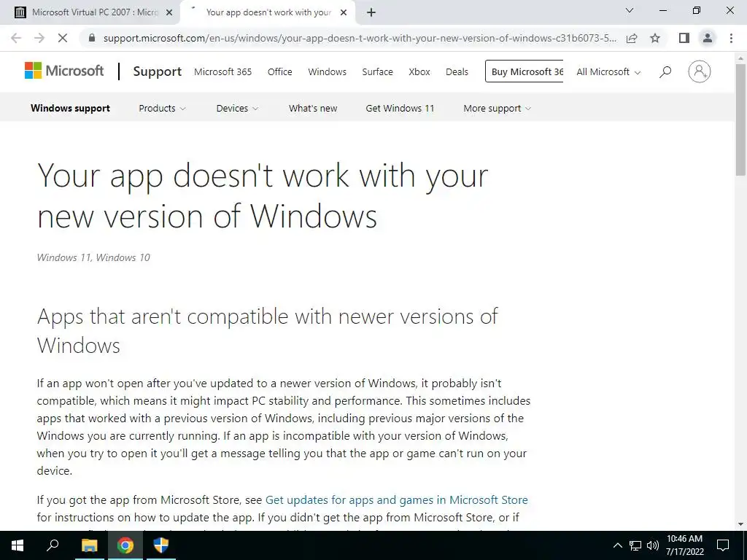Open Windows Security shield in taskbar
Viewport: 747px width, 560px height.
tap(161, 545)
